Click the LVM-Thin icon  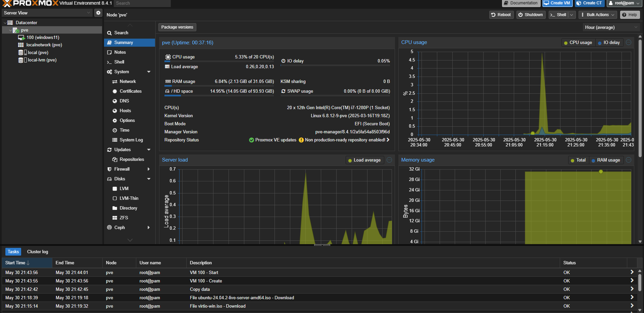point(115,198)
